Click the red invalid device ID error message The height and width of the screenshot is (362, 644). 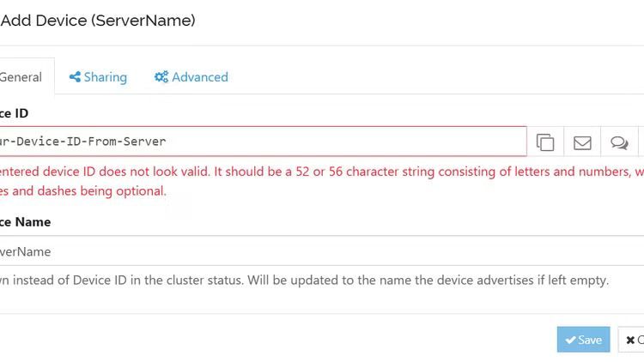click(x=318, y=172)
